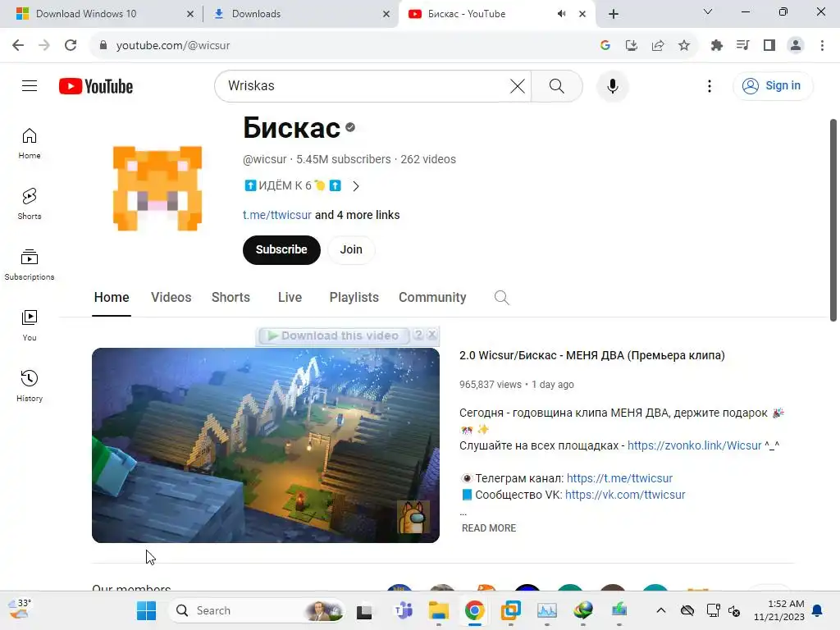Viewport: 840px width, 630px height.
Task: Open the t.me/ttwicsur channel link
Action: [277, 215]
